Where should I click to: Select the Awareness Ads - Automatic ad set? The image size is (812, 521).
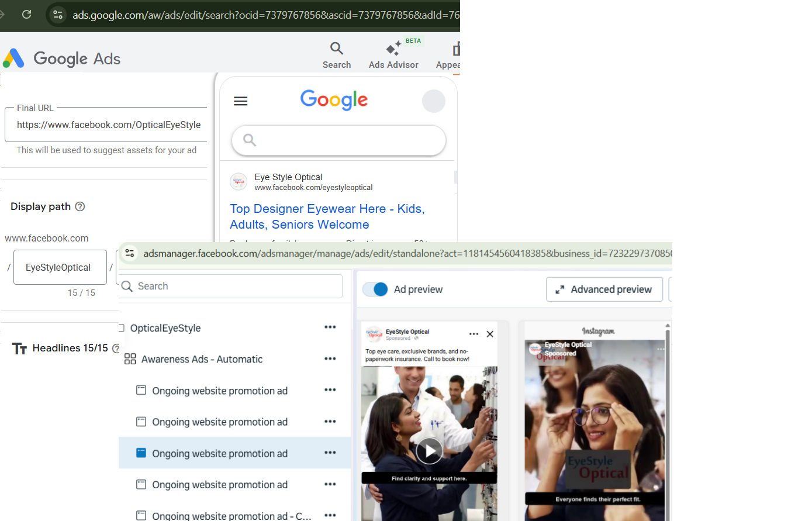(x=202, y=359)
